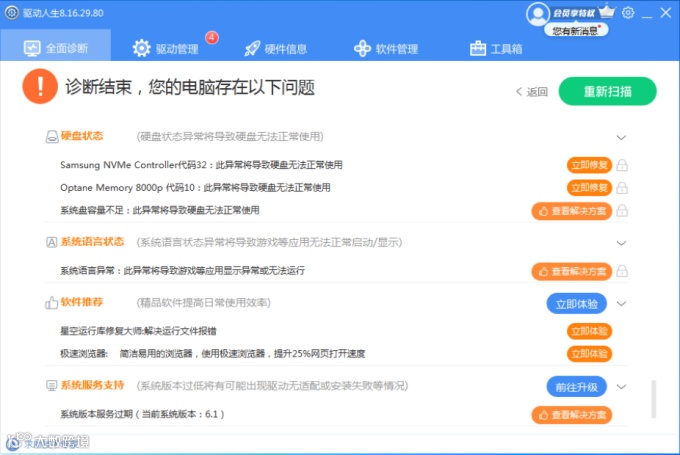This screenshot has width=680, height=455.
Task: Click 查看解决方案 for 系统版本服务过期
Action: (572, 415)
